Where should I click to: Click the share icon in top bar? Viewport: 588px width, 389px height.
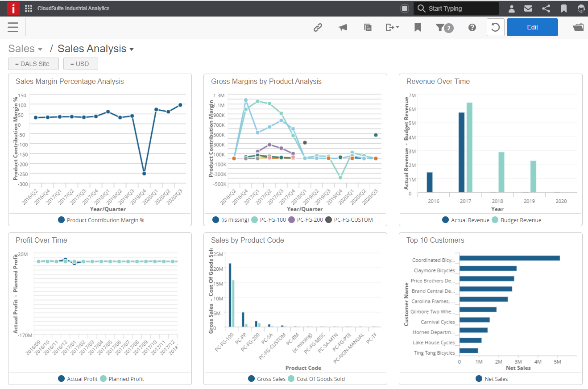tap(546, 8)
